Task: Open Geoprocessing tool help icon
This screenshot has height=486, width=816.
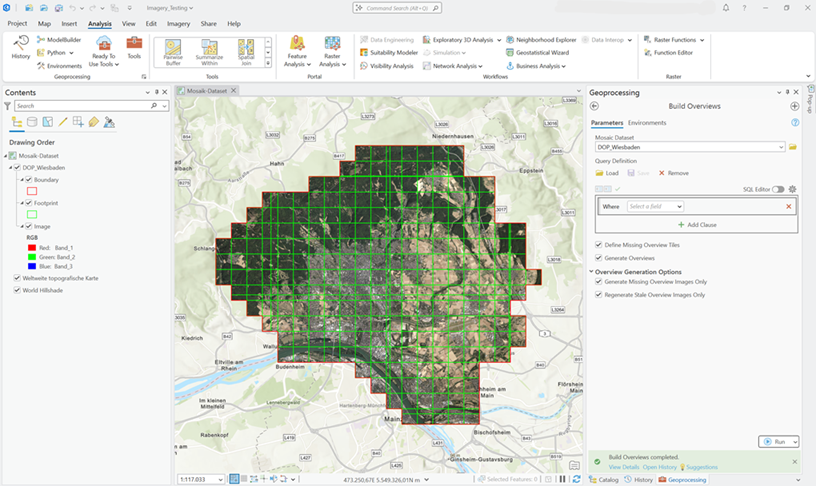Action: [x=795, y=123]
